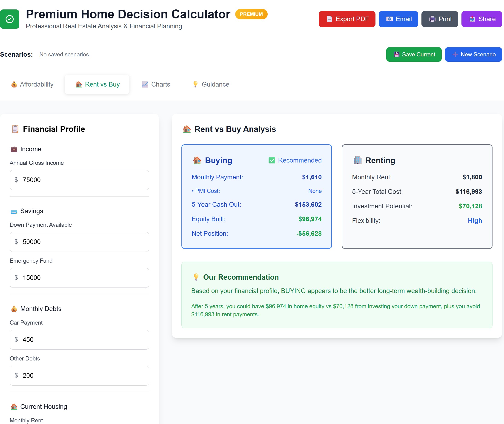Click the New Scenario button
Image resolution: width=504 pixels, height=424 pixels.
[473, 54]
